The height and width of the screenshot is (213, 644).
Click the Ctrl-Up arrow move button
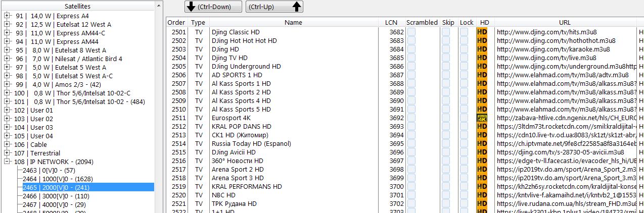274,7
